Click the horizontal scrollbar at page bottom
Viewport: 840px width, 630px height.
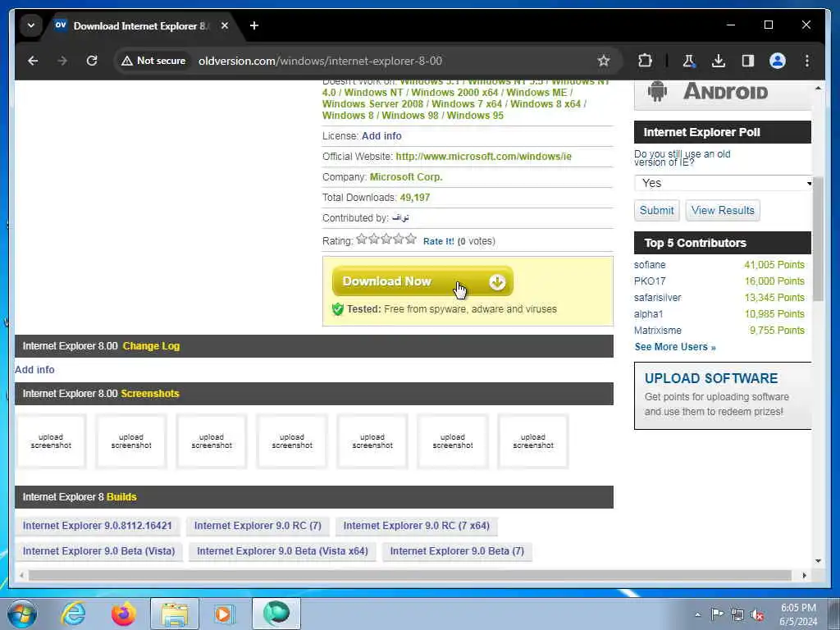[x=410, y=575]
